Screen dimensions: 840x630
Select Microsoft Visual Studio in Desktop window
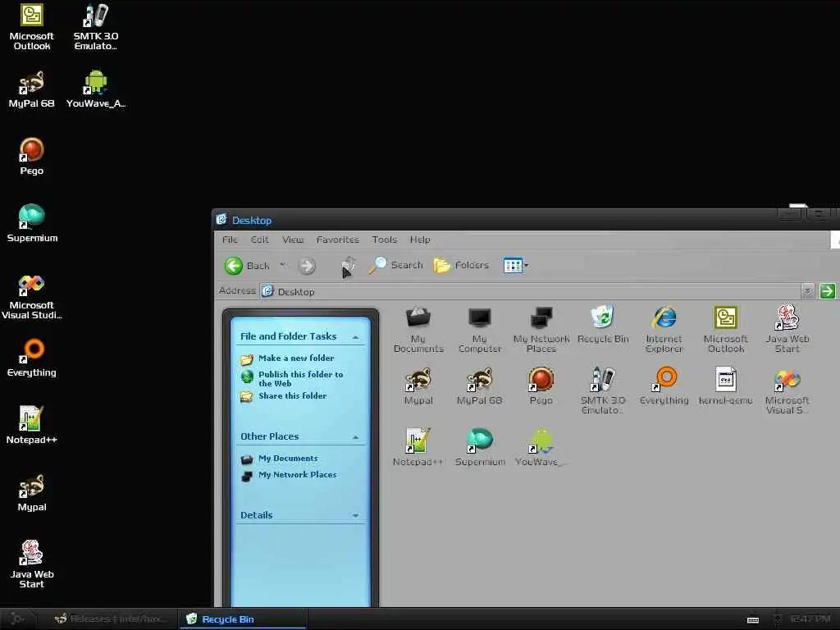pyautogui.click(x=787, y=391)
